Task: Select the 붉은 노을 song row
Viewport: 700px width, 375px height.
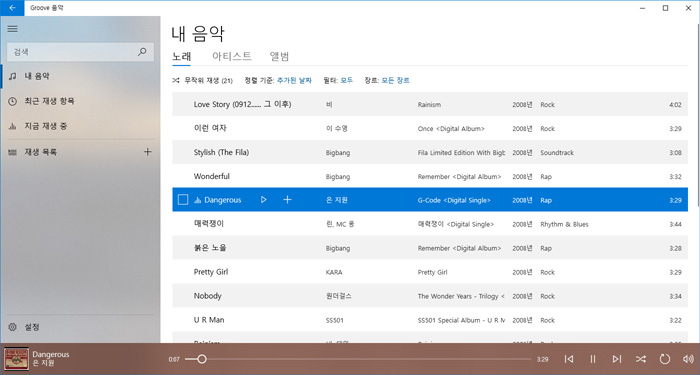Action: click(x=430, y=248)
